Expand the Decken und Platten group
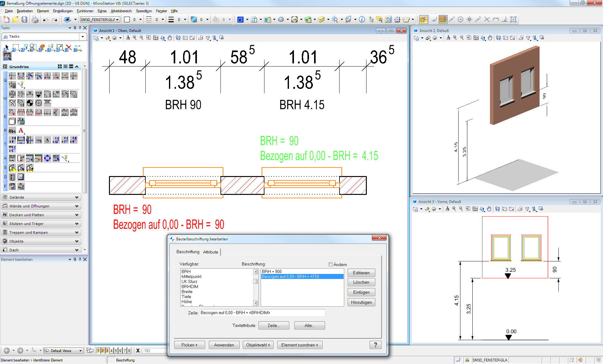Image resolution: width=603 pixels, height=364 pixels. [41, 215]
